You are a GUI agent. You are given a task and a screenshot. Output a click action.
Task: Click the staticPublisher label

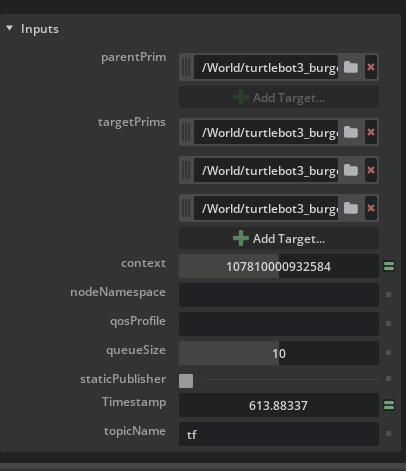point(123,379)
